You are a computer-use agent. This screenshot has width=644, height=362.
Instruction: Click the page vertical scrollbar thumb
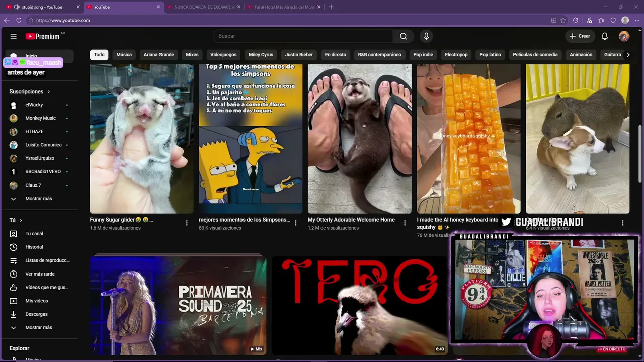click(x=640, y=154)
